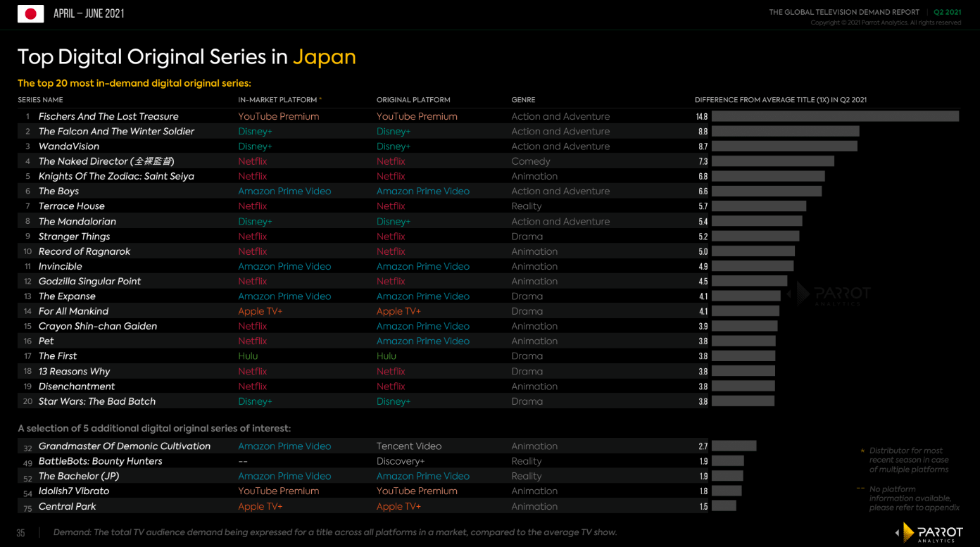The image size is (980, 547).
Task: Select the 'Top Digital Original Series in Japan' title
Action: coord(187,57)
